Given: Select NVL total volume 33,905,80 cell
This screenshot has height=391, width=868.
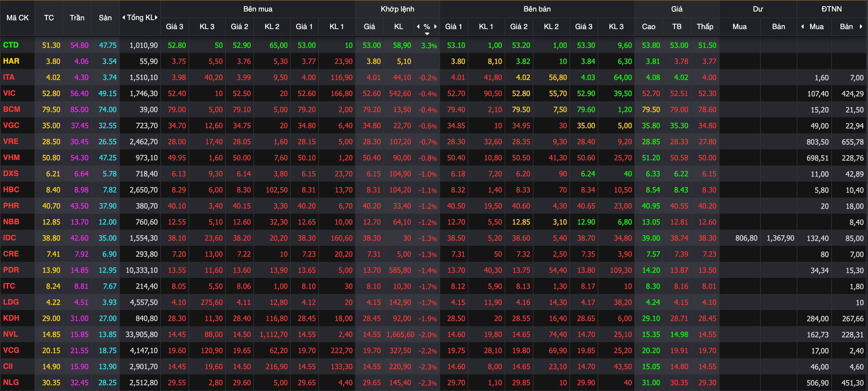Looking at the screenshot, I should coord(142,334).
